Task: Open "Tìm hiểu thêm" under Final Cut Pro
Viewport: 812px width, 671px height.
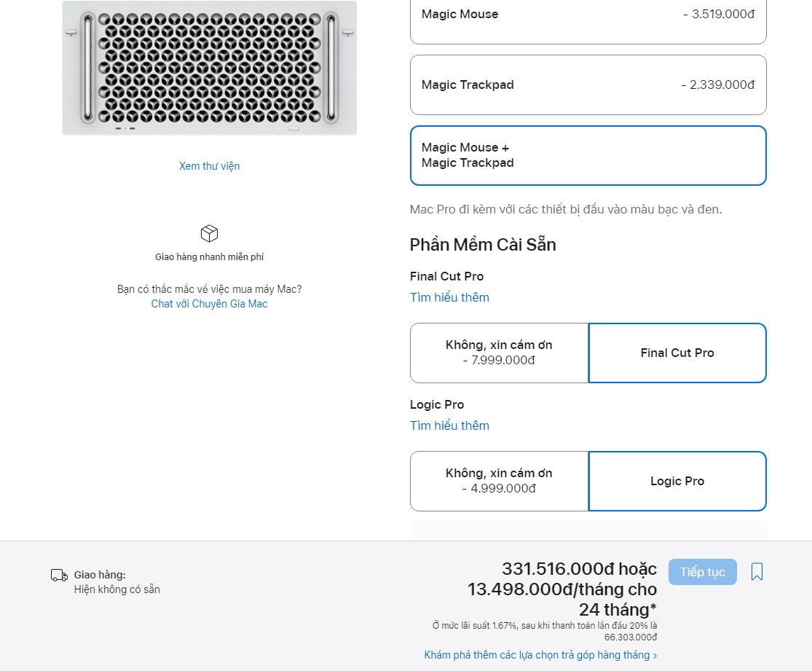Action: (449, 297)
